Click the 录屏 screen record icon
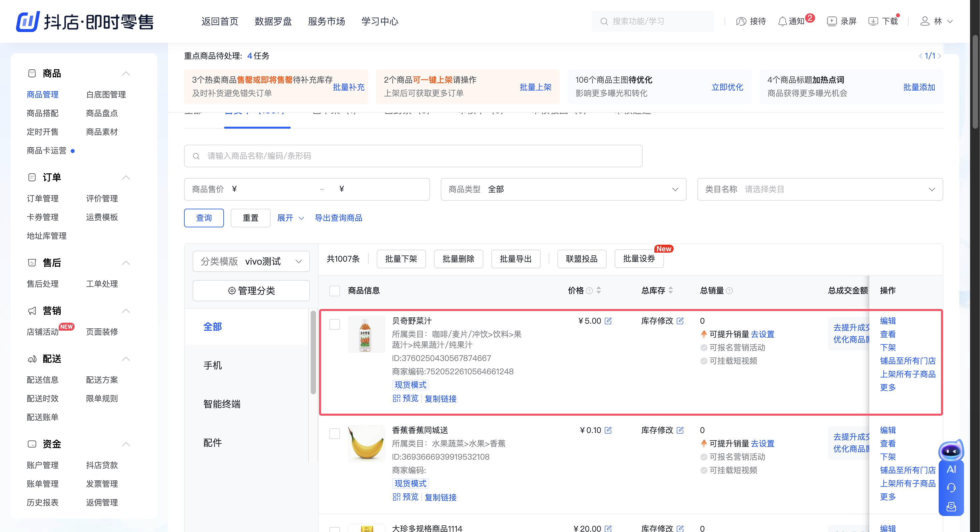This screenshot has height=532, width=980. (831, 21)
